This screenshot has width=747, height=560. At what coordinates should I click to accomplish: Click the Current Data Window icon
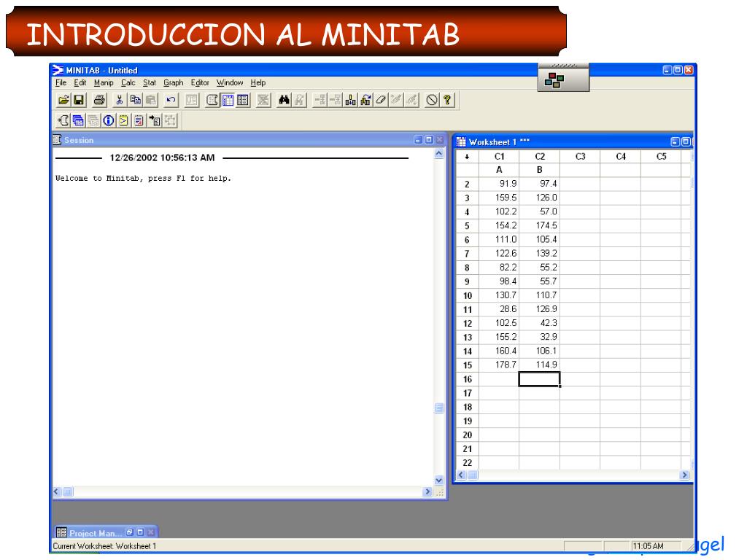228,100
